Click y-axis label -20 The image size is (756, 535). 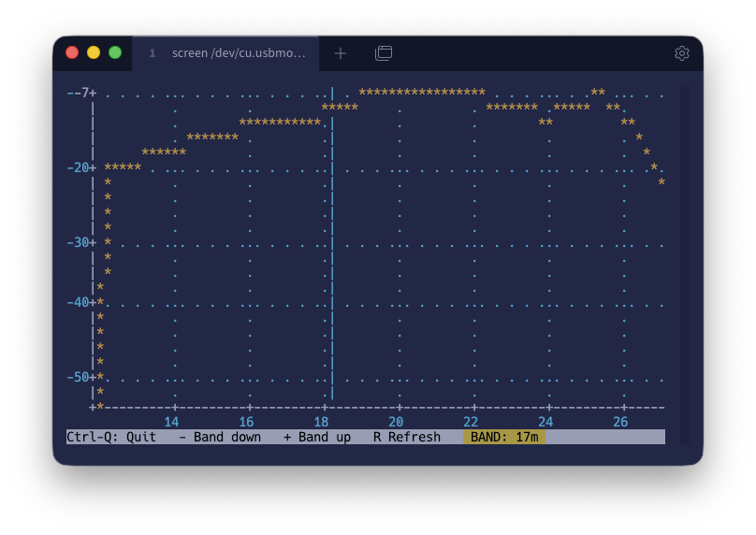pos(78,167)
